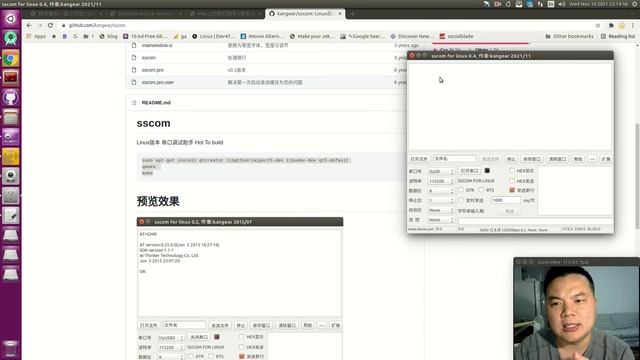640x360 pixels.
Task: Switch to the third Chrome tab
Action: click(x=224, y=13)
